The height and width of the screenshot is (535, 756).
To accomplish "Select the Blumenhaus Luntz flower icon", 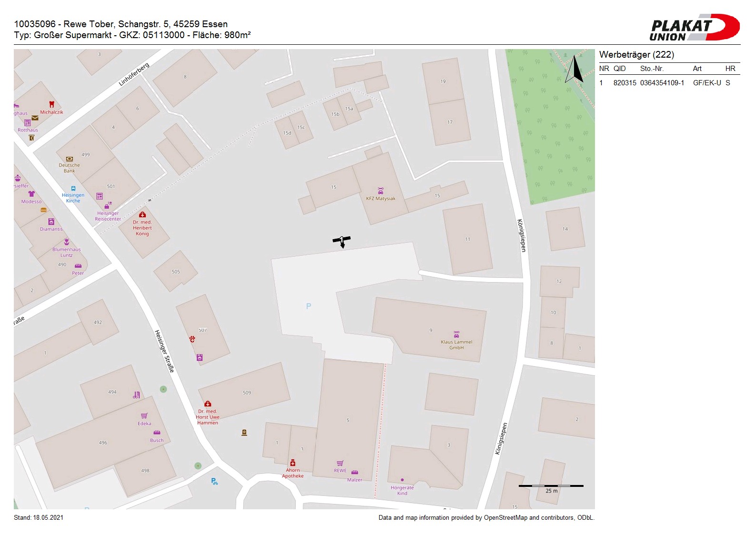I will pyautogui.click(x=67, y=242).
